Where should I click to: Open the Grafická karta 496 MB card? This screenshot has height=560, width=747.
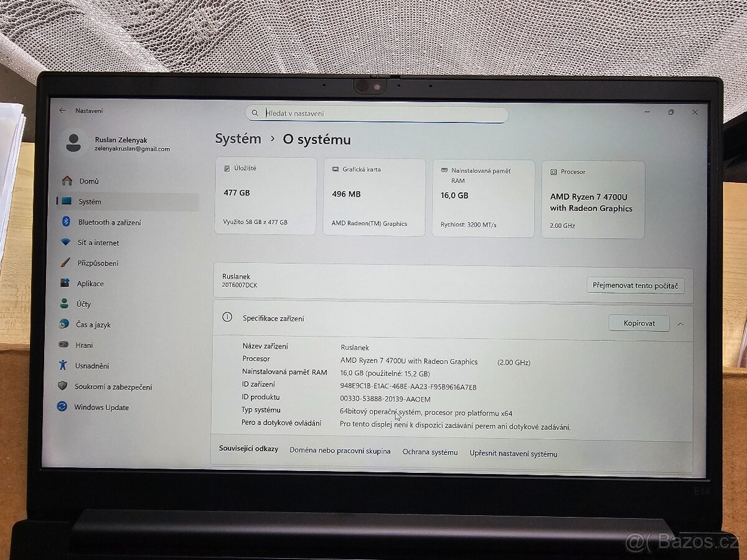coord(374,197)
